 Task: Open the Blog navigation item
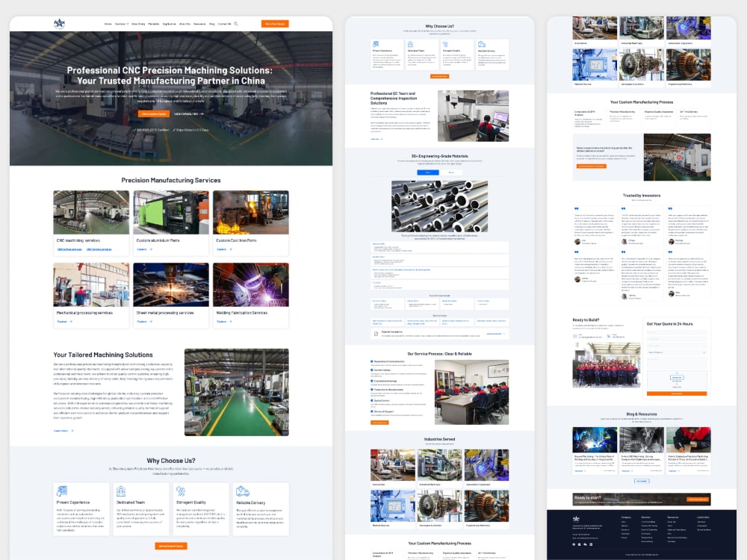212,24
